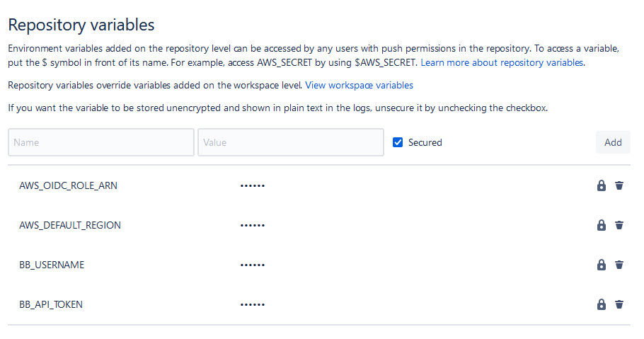644x339 pixels.
Task: Open Learn more about repository variables
Action: pyautogui.click(x=502, y=62)
